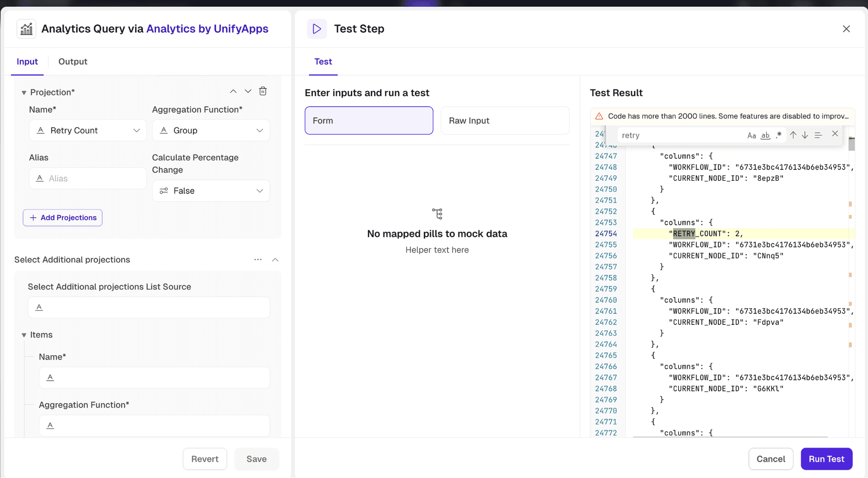Toggle match case in search box
The height and width of the screenshot is (478, 868).
point(751,136)
